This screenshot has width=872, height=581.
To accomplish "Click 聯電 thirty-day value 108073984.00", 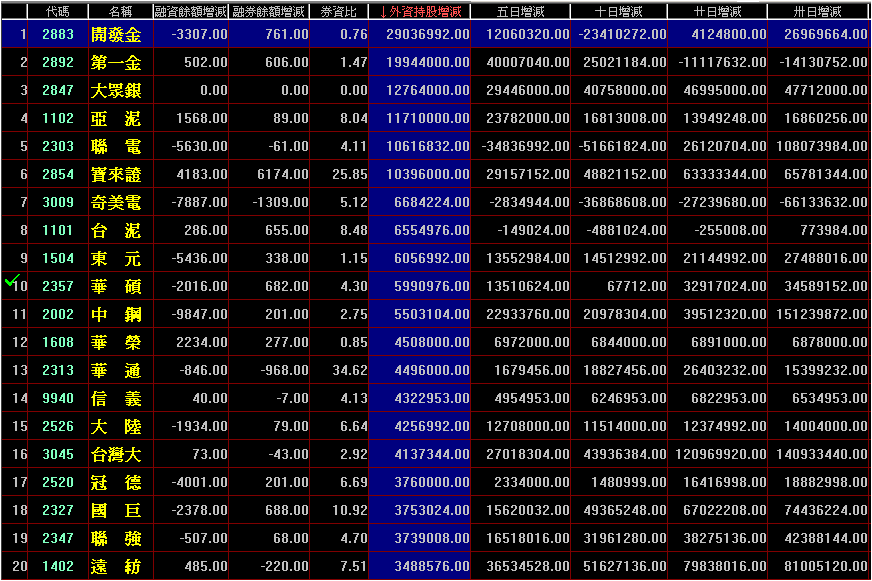I will click(821, 146).
